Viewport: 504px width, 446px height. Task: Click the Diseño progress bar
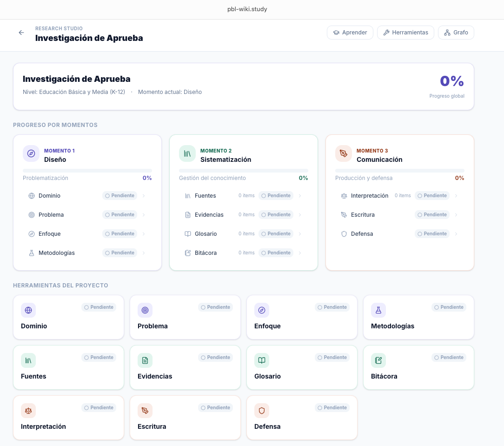[x=87, y=171]
